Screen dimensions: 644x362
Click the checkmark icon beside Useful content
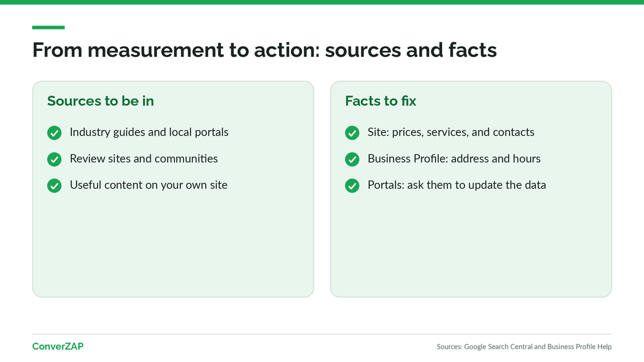pyautogui.click(x=54, y=186)
